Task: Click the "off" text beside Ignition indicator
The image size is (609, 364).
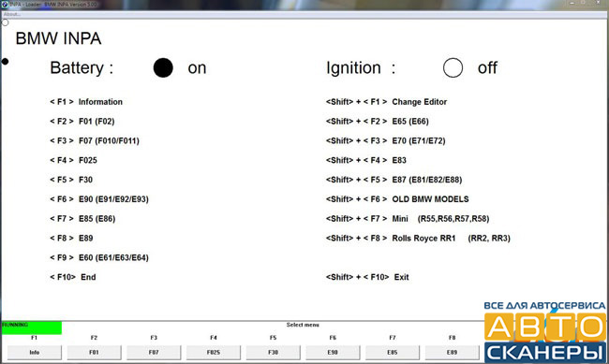Action: [487, 68]
